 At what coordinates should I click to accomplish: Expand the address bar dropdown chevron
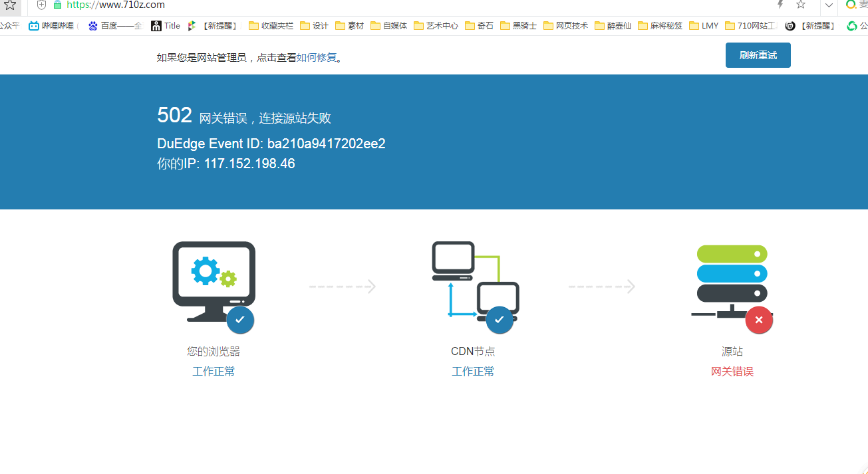pos(828,5)
